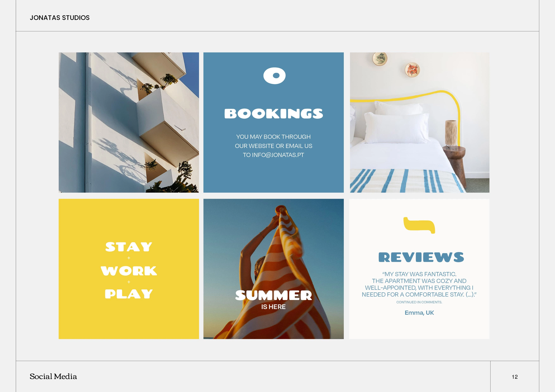Click the yellow quote shape above REVIEWS
This screenshot has height=392, width=555.
419,225
